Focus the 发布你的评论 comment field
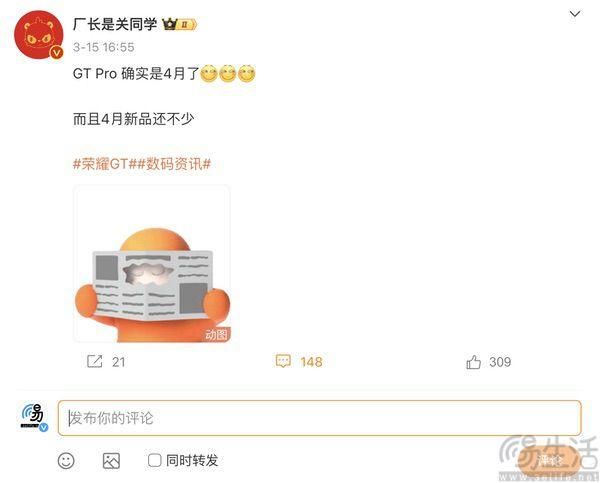Screen dimensions: 600x483 pos(320,418)
